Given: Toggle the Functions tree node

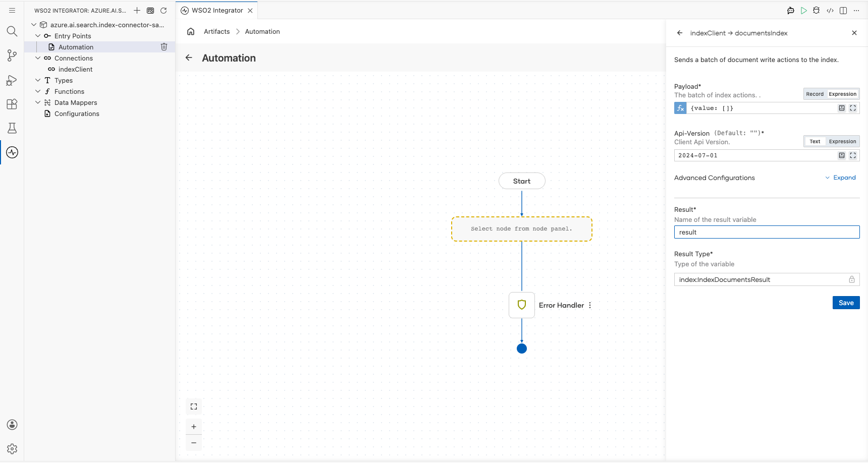Looking at the screenshot, I should pos(38,91).
